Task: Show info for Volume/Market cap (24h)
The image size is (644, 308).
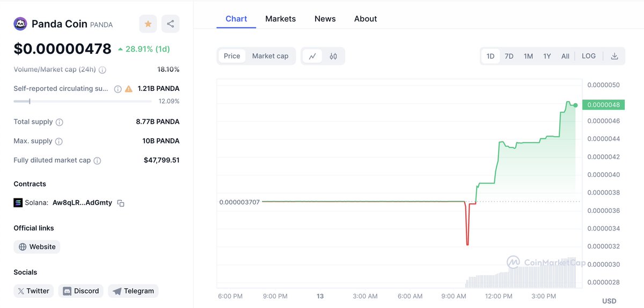Action: click(x=103, y=70)
